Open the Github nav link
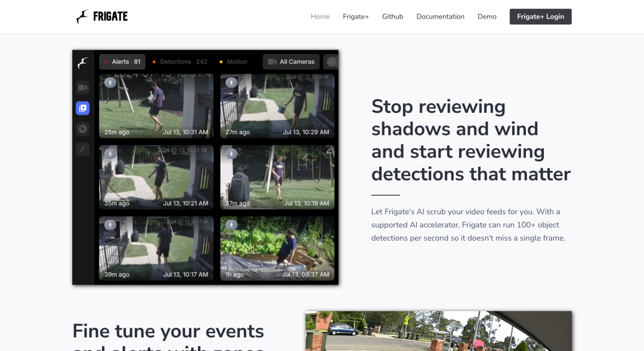 [392, 17]
